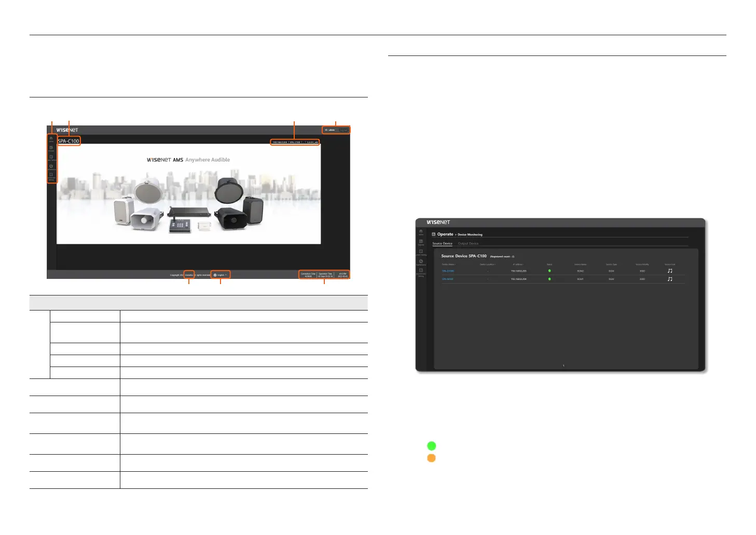Click the Connection Time readout in the footer

308,275
